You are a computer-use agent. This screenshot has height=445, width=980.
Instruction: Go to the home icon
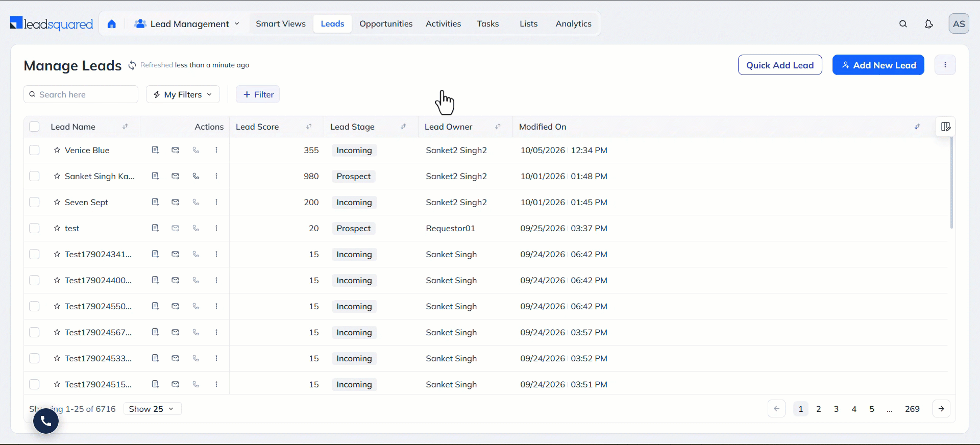112,24
